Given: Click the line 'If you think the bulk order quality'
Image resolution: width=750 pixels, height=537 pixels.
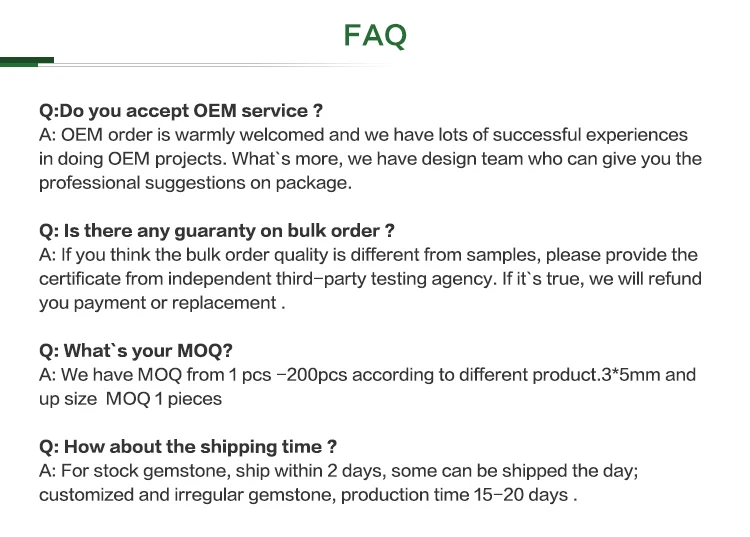Looking at the screenshot, I should 368,255.
